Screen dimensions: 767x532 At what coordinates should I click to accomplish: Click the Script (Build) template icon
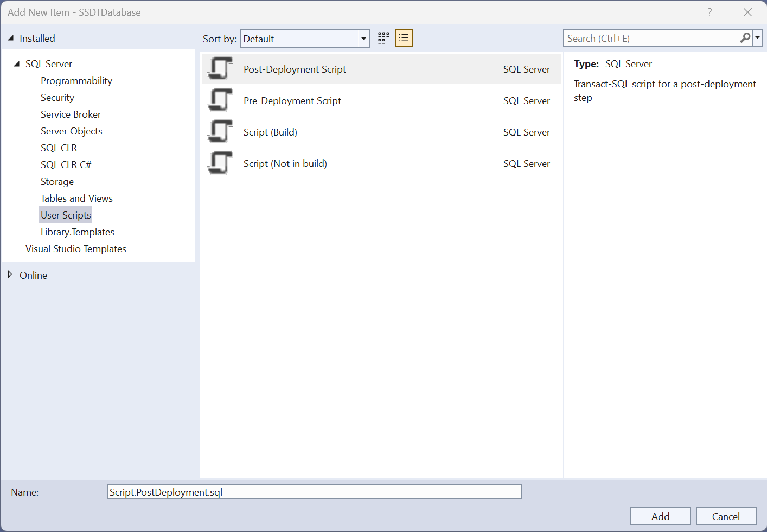coord(219,132)
